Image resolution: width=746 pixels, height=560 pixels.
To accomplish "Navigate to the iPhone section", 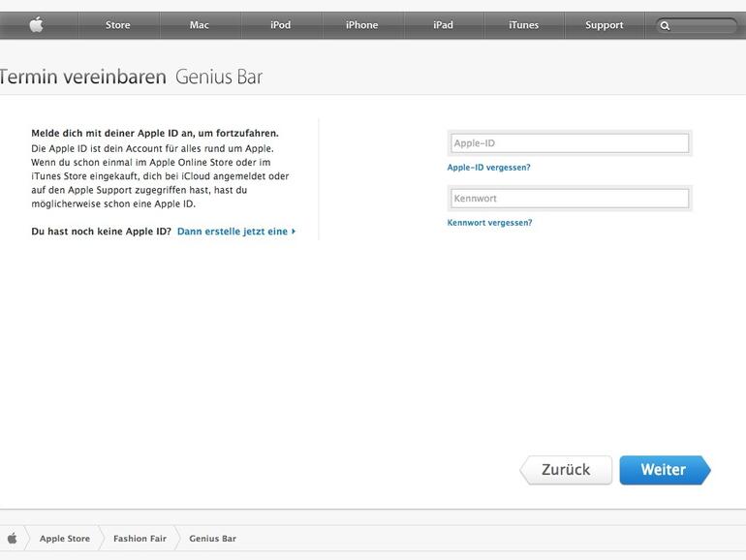I will tap(362, 25).
